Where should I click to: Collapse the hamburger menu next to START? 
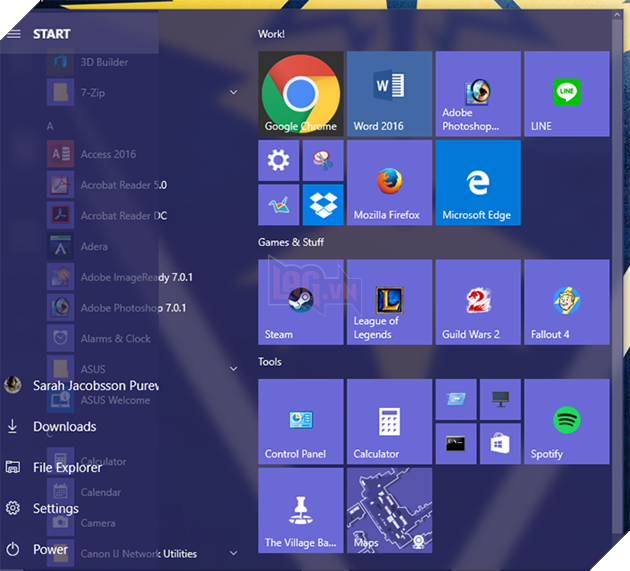click(14, 34)
